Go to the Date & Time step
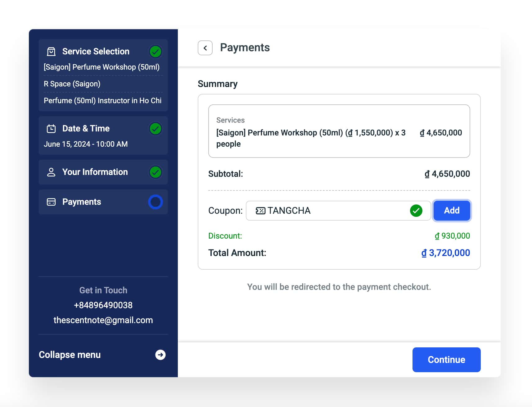 (x=86, y=129)
